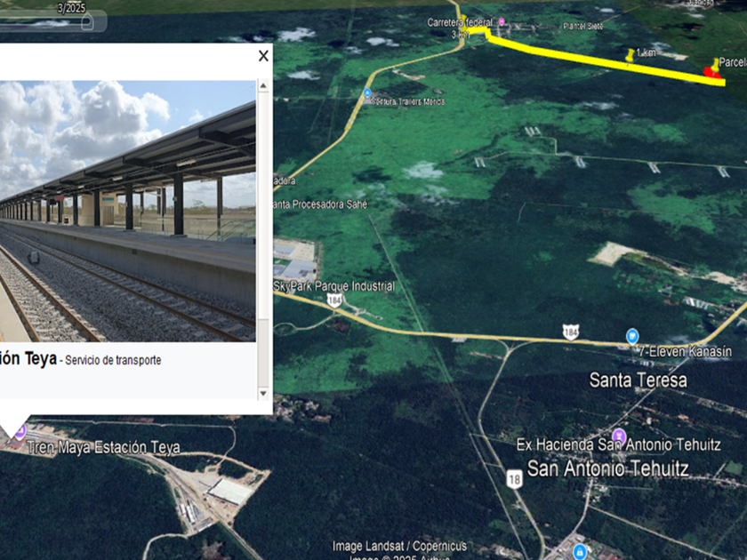Click the historical imagery time slider
747x560 pixels.
pyautogui.click(x=52, y=21)
